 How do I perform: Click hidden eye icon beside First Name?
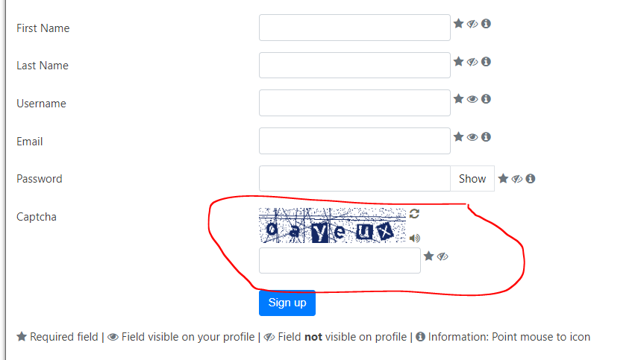pos(472,24)
